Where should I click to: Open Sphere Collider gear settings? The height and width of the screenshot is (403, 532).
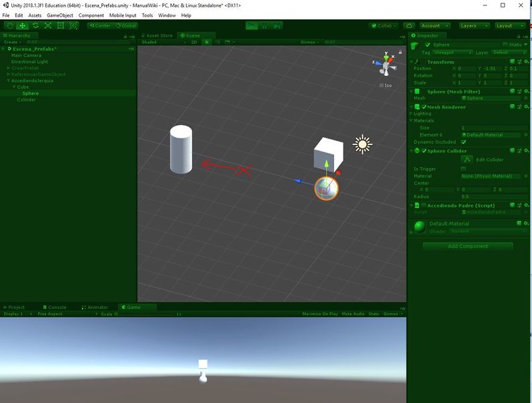click(526, 150)
